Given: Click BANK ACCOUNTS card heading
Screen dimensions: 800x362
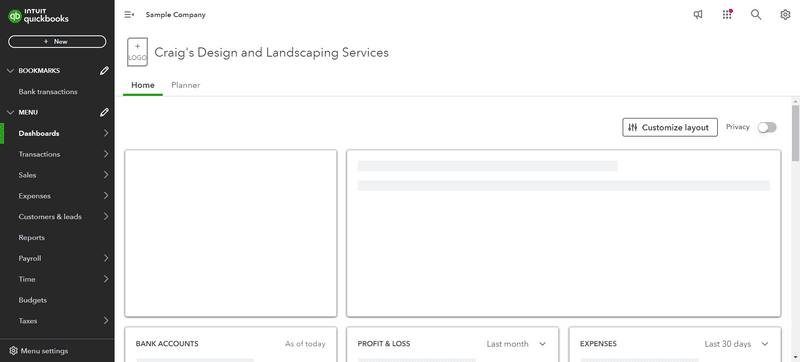Looking at the screenshot, I should pos(167,344).
